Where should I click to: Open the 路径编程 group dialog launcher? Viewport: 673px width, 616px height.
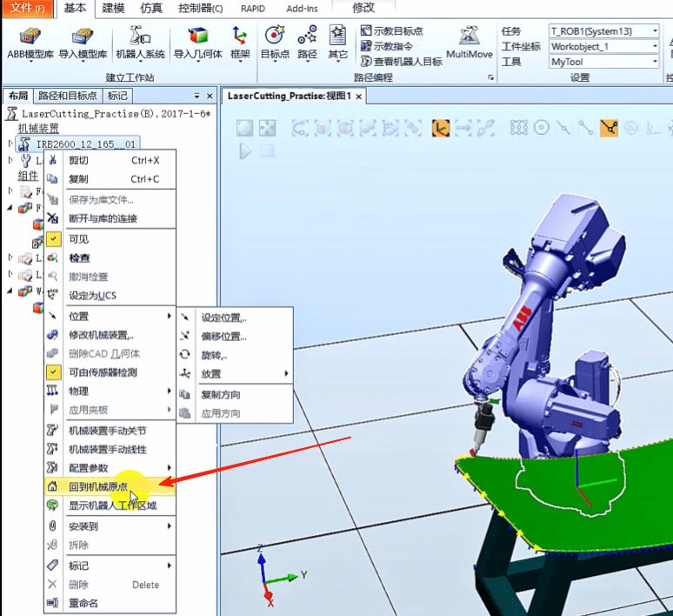(x=490, y=77)
